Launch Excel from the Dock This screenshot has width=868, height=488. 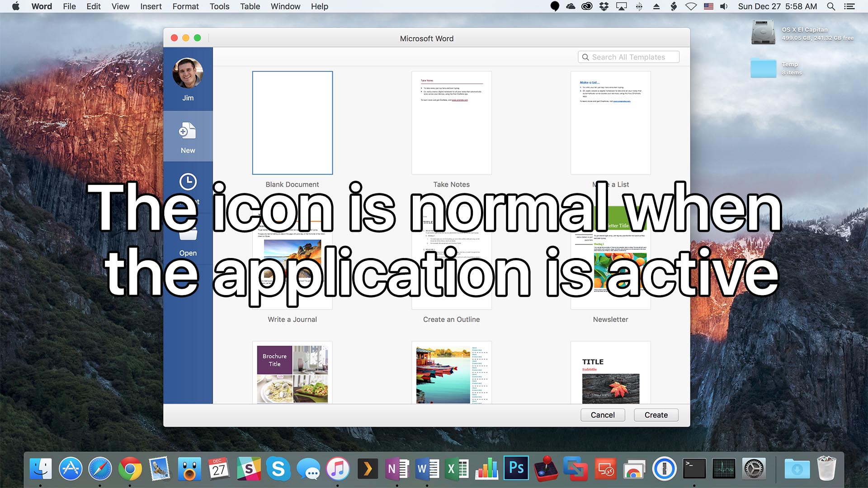[457, 469]
